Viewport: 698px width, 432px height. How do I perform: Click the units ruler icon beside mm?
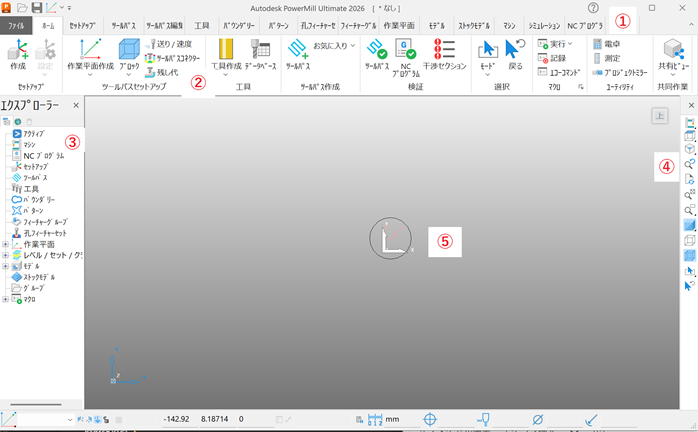375,420
